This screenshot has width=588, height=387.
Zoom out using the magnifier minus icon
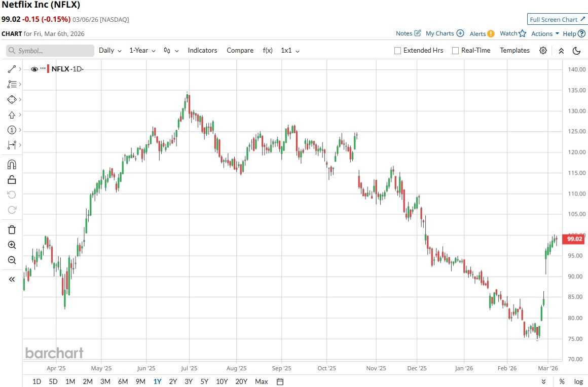(12, 260)
